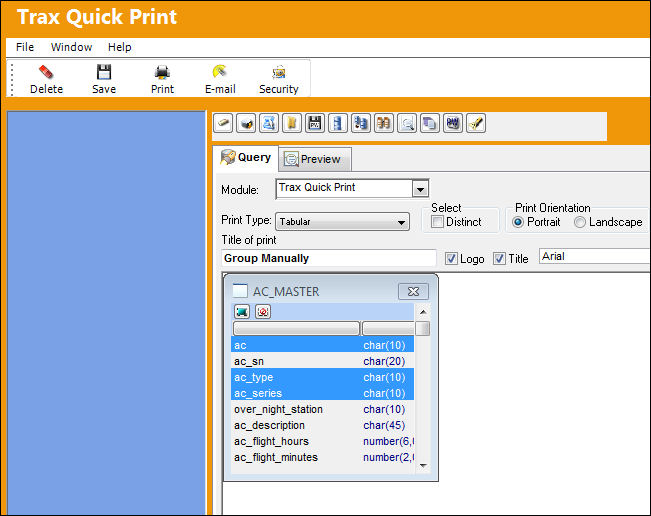Open the Arial font dropdown
Screen dimensions: 651x516
coord(595,256)
